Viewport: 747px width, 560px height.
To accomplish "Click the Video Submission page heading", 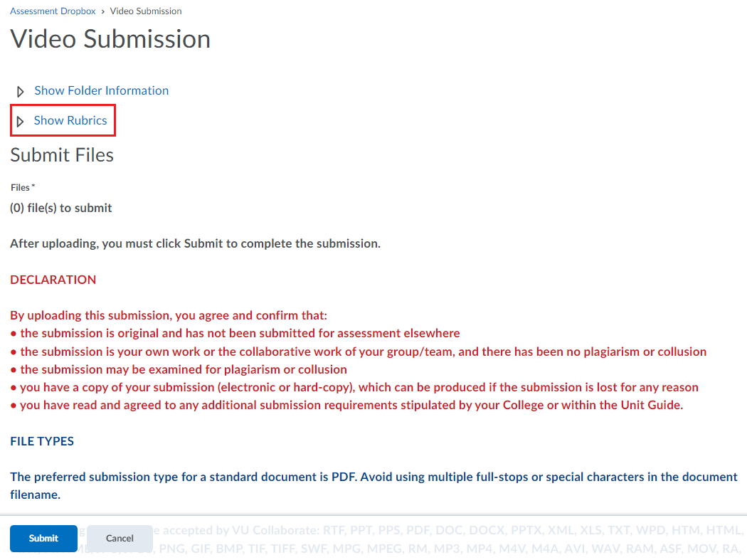I will (x=110, y=39).
